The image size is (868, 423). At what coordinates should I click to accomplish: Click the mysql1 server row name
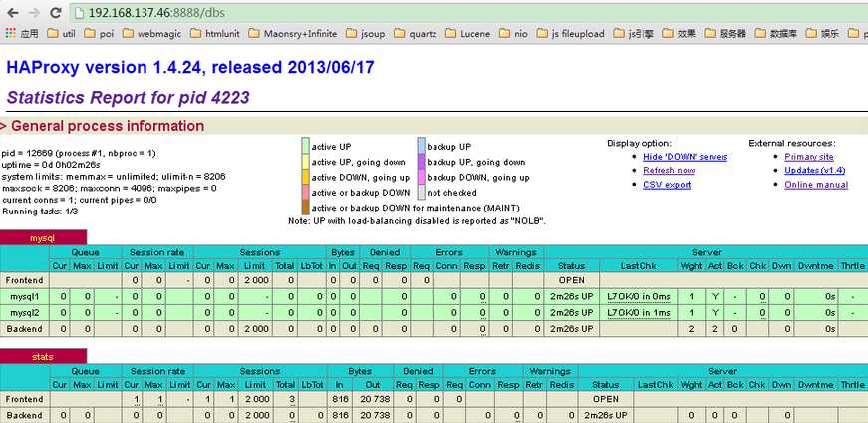[x=24, y=296]
